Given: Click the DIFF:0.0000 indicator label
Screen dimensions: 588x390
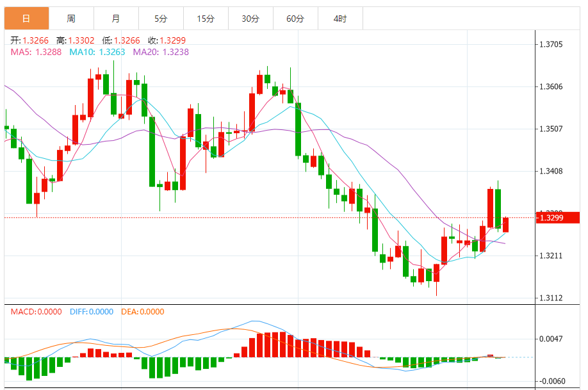Looking at the screenshot, I should point(92,312).
